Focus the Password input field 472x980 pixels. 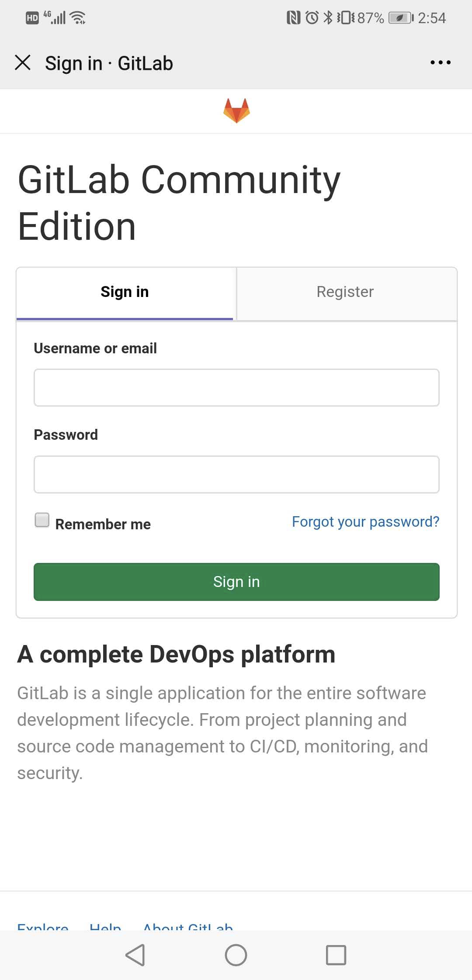236,475
